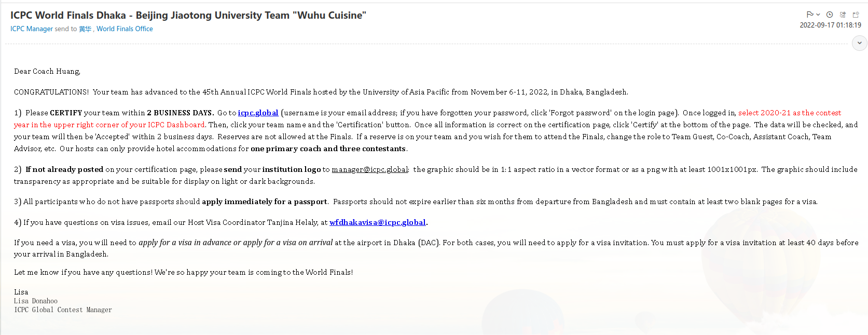Email the wfdhakavisa@icpc.global visa contact
This screenshot has height=335, width=868.
click(377, 222)
